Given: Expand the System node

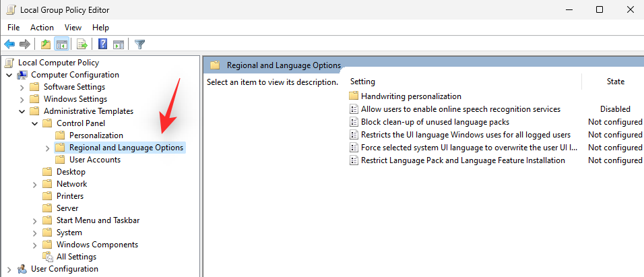Looking at the screenshot, I should (35, 233).
